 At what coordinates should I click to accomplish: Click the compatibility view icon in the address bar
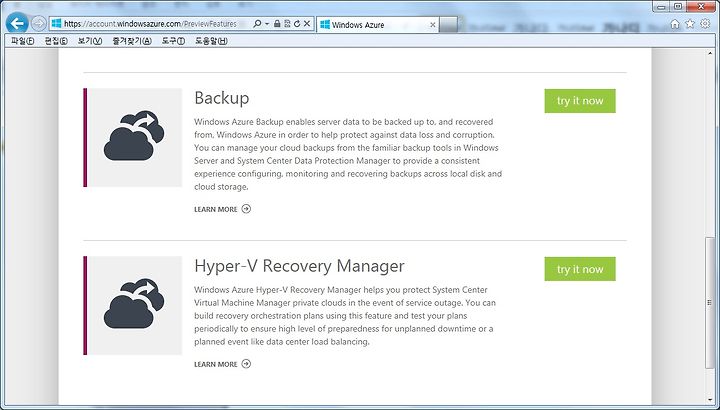pyautogui.click(x=287, y=24)
